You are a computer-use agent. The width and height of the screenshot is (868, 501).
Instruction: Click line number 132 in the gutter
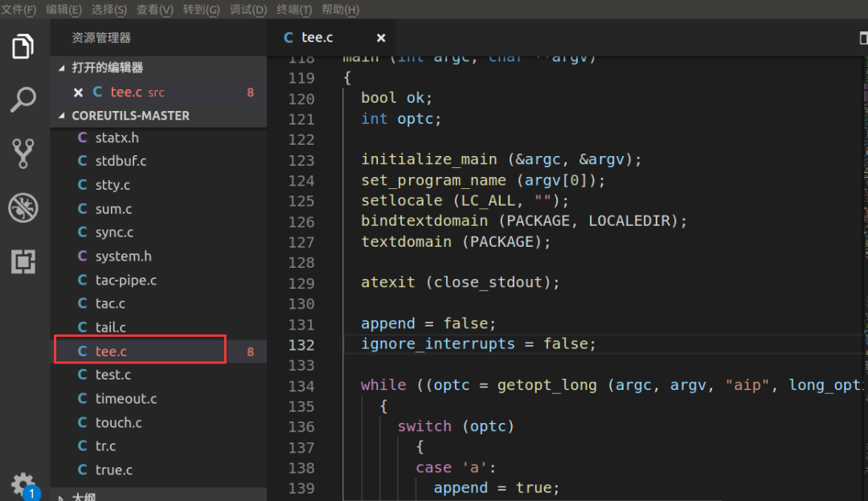pos(301,345)
